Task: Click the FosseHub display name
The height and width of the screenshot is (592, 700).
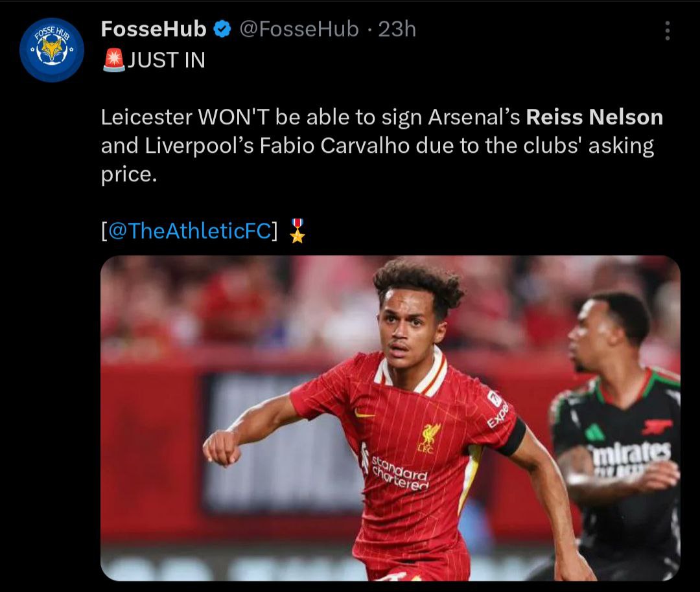Action: click(154, 29)
